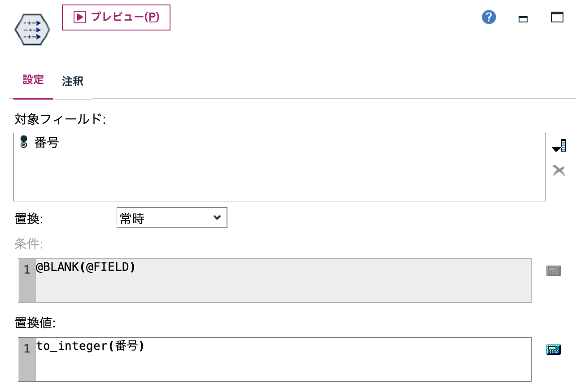Screen dimensions: 585x392
Task: Click the maximize dialog control
Action: click(557, 17)
